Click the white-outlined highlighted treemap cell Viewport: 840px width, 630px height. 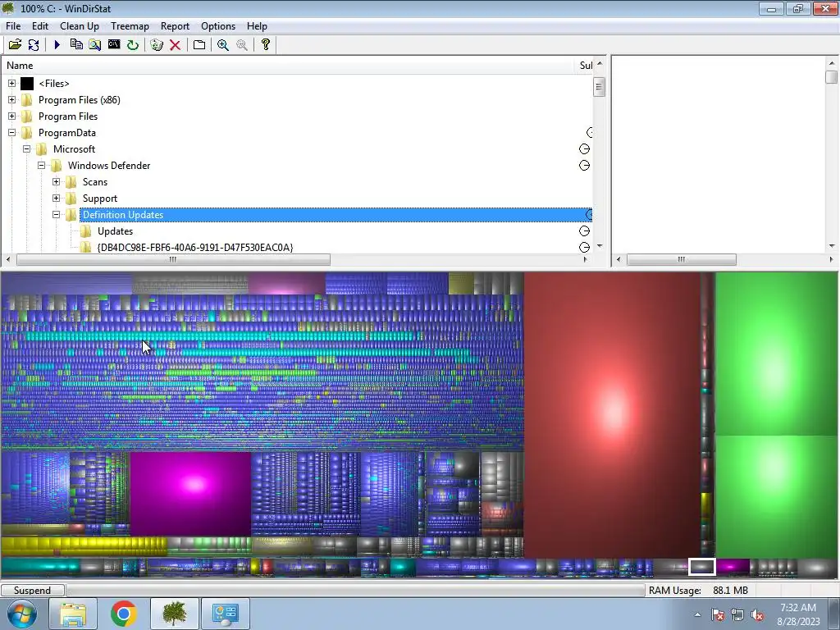click(702, 567)
